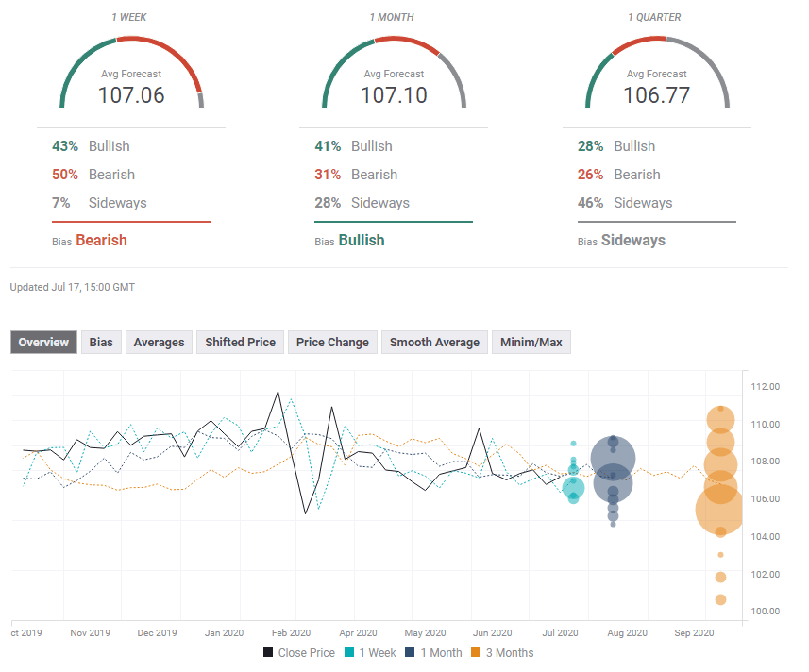Hide the 1 Week legend series
The image size is (809, 672).
click(x=370, y=653)
